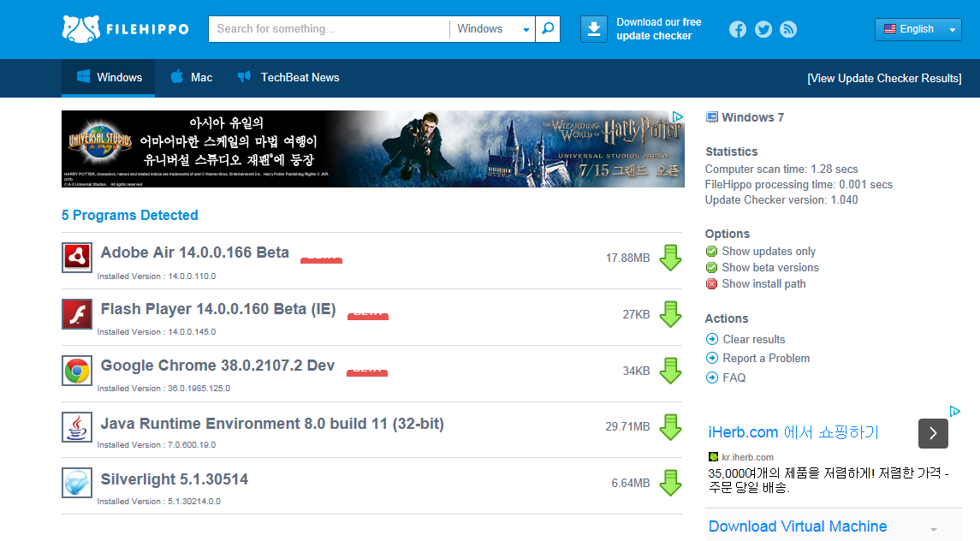
Task: Click the AdChoices icon on banner ad
Action: click(678, 117)
